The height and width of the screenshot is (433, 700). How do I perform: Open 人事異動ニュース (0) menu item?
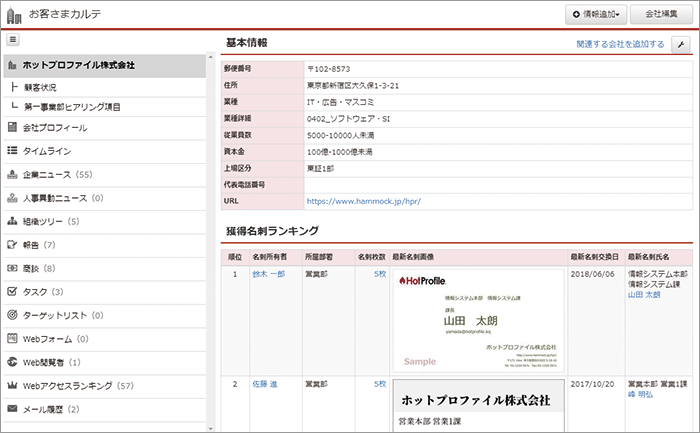tap(104, 198)
